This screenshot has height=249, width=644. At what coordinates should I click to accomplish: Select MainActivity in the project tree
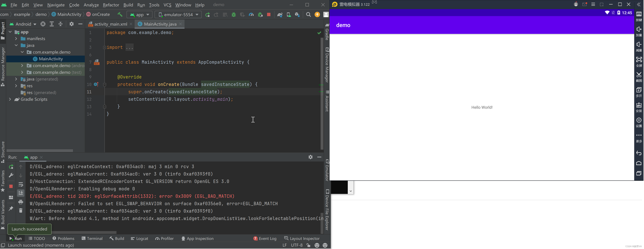pos(51,59)
